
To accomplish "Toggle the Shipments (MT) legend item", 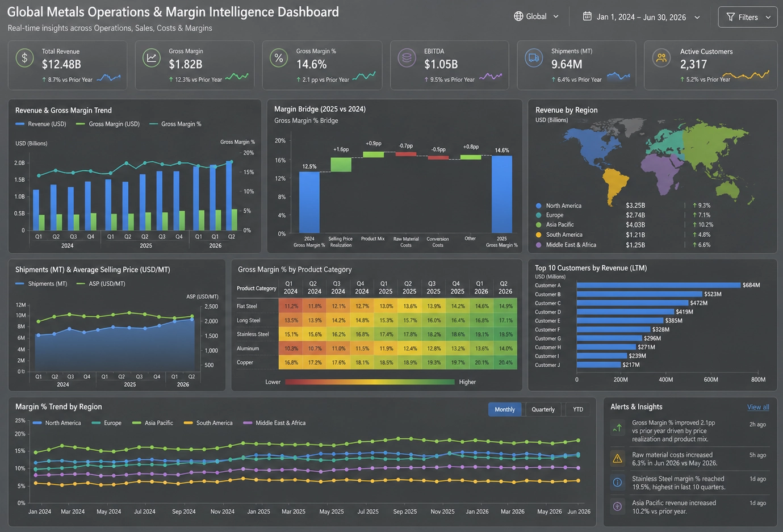I will [x=41, y=283].
